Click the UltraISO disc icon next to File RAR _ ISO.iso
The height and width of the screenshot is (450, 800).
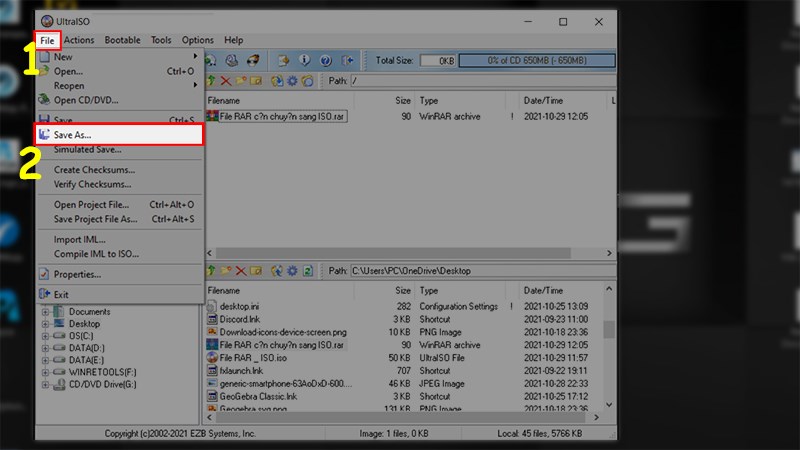click(212, 358)
